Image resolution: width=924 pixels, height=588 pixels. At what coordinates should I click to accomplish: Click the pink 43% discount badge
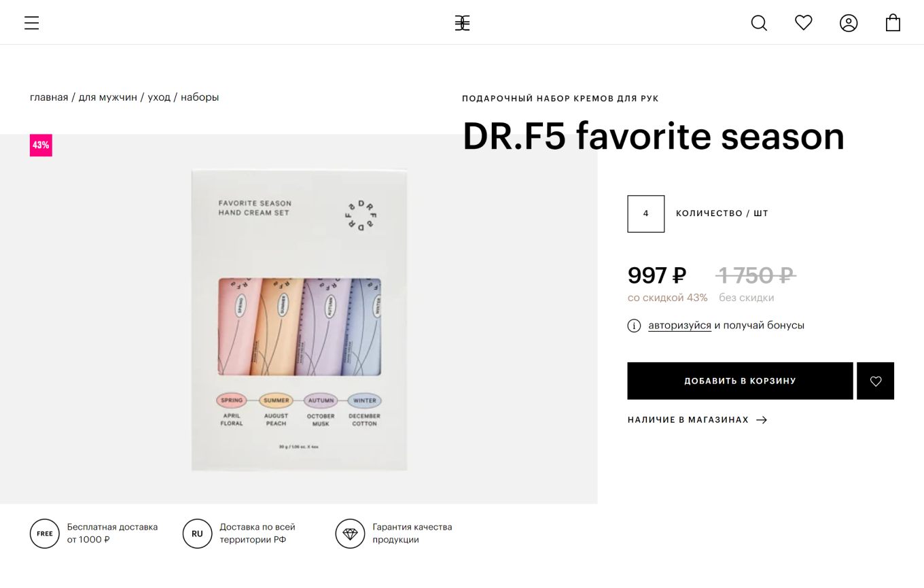click(41, 145)
